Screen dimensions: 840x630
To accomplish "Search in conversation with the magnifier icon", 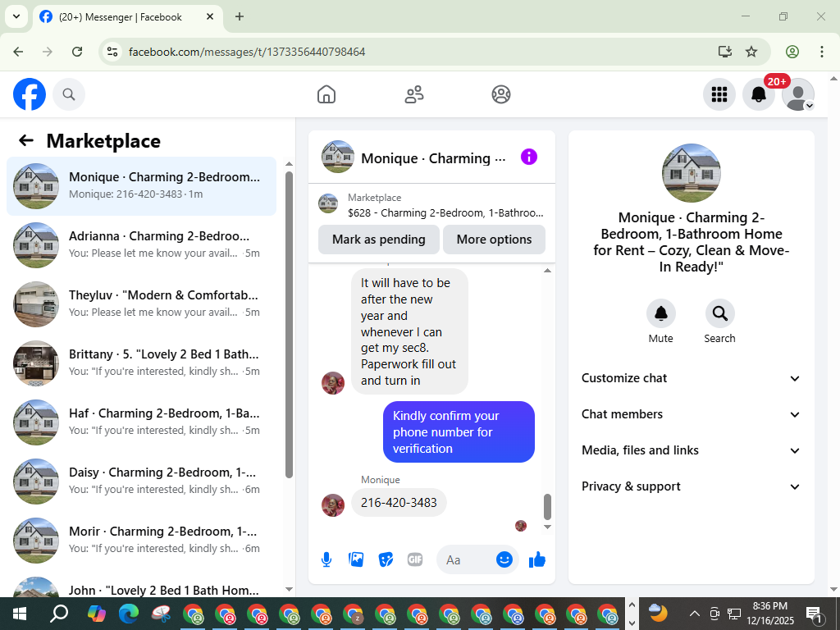I will [719, 313].
